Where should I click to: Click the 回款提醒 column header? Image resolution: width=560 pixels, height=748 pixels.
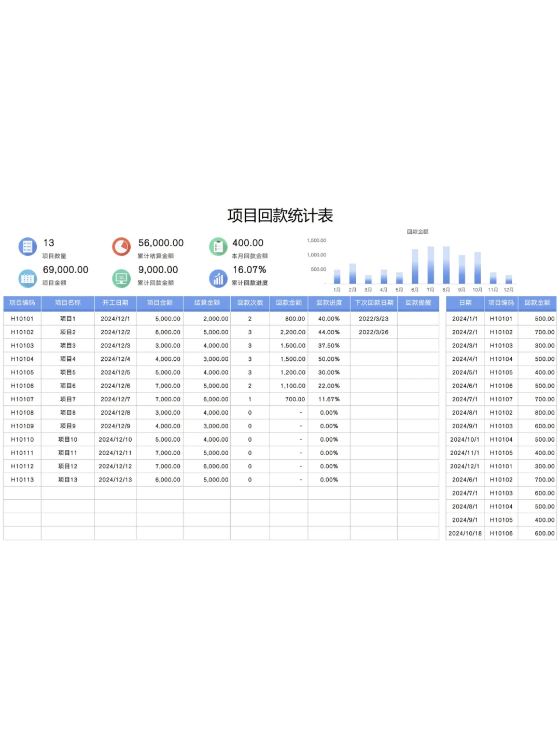[418, 303]
